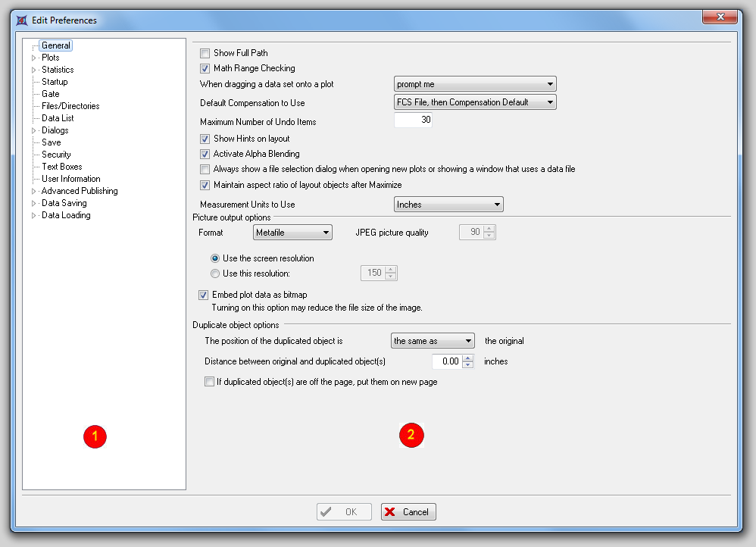Open the Save preferences category
The width and height of the screenshot is (756, 547).
[51, 142]
